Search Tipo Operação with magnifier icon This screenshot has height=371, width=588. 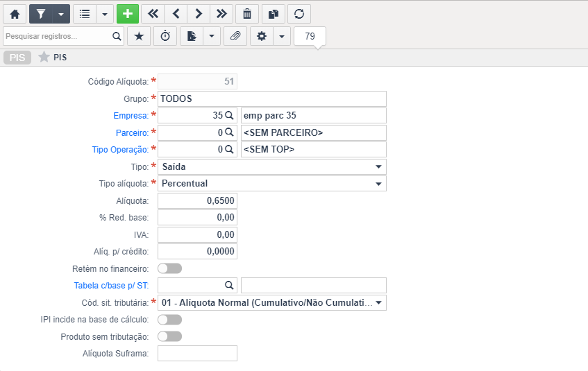point(229,150)
